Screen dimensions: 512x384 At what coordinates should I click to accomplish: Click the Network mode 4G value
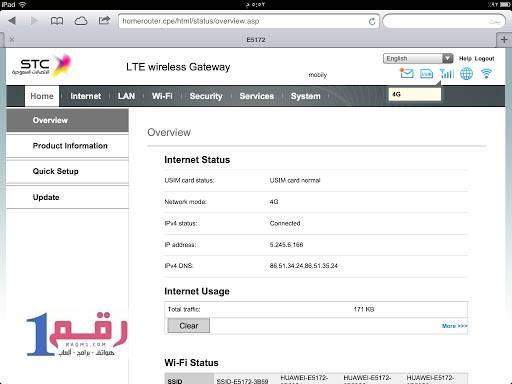point(274,202)
